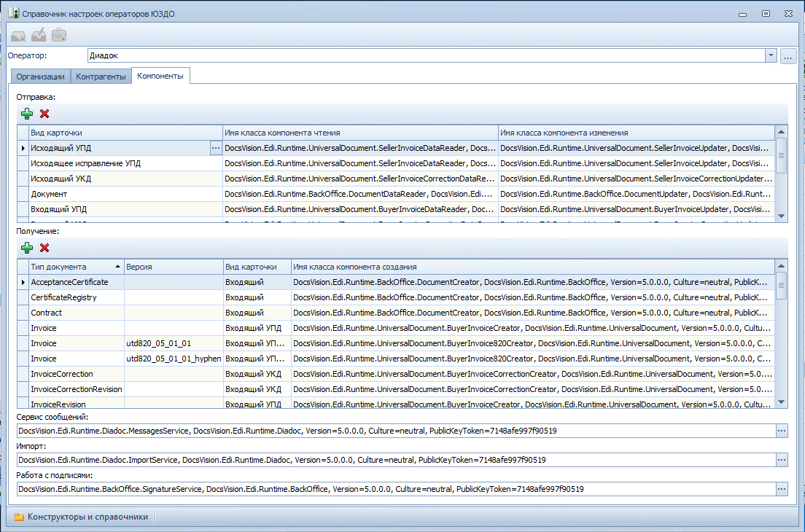Select the InvoiceCorrectionRevision row
This screenshot has width=805, height=532.
395,389
